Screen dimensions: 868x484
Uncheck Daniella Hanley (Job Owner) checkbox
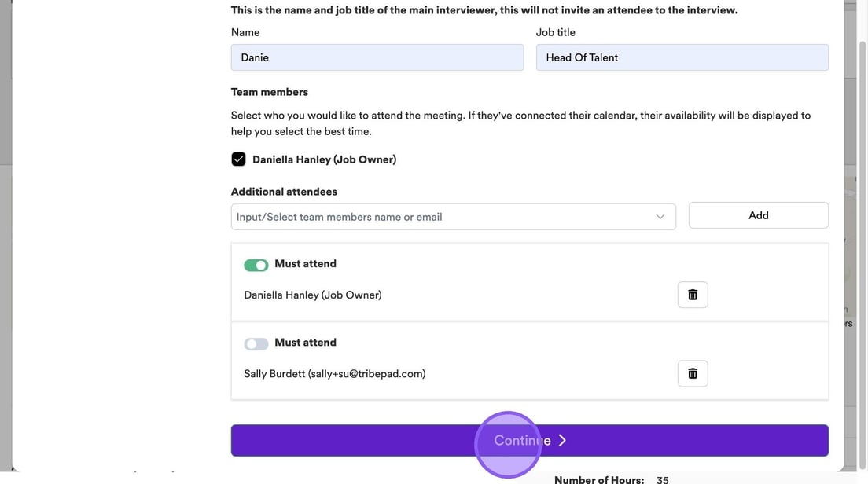[239, 159]
